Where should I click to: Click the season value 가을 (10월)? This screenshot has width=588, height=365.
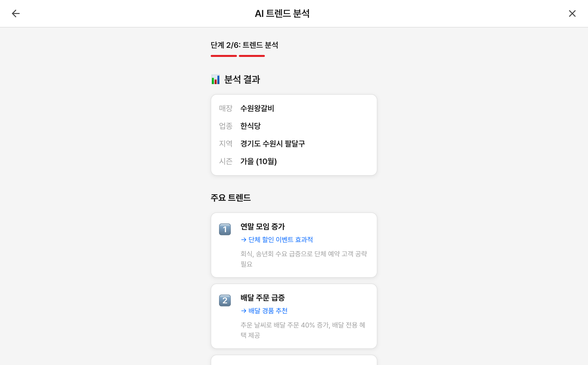pos(258,161)
